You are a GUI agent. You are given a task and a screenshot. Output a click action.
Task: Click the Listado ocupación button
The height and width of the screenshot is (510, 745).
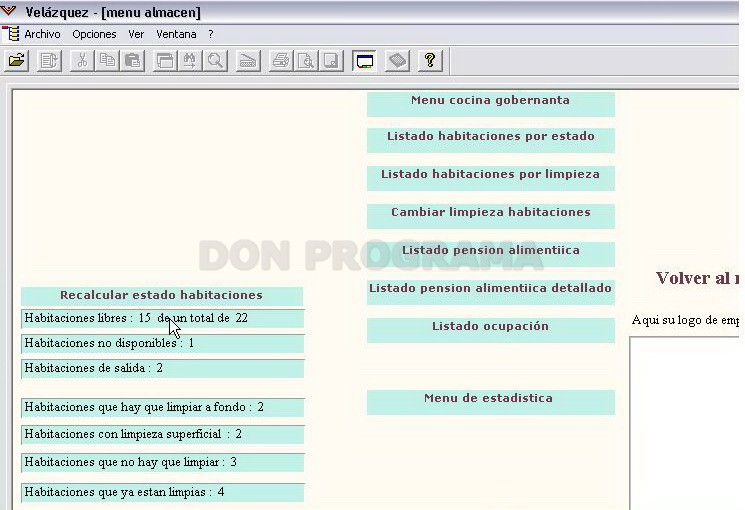(491, 330)
